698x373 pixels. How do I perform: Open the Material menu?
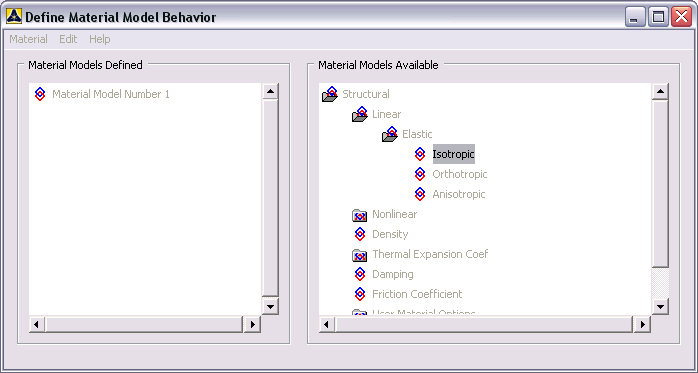point(28,39)
